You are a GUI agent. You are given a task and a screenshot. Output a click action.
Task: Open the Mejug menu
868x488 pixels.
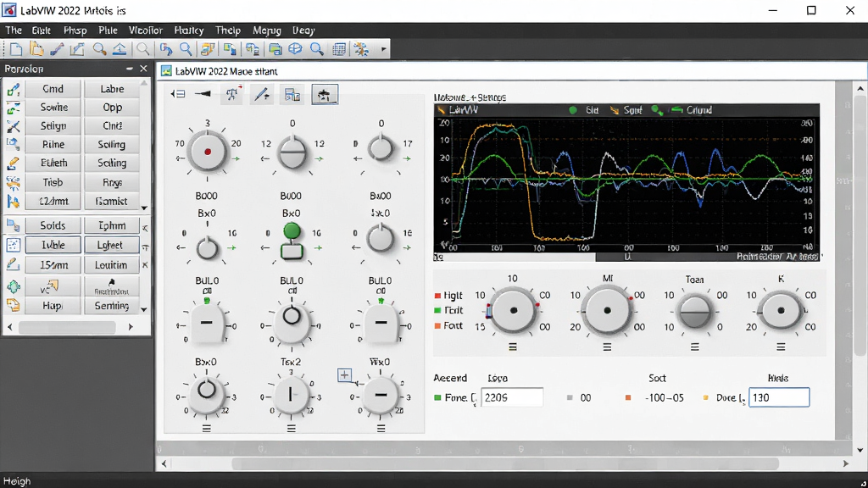(x=267, y=30)
